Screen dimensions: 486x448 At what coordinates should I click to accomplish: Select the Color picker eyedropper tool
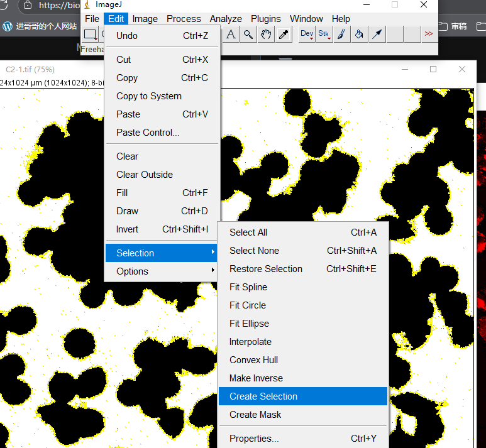[284, 34]
